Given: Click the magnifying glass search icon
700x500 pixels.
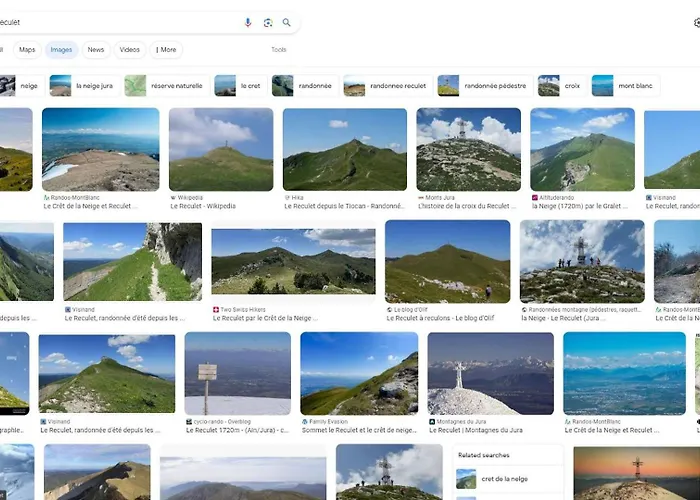Looking at the screenshot, I should click(287, 22).
